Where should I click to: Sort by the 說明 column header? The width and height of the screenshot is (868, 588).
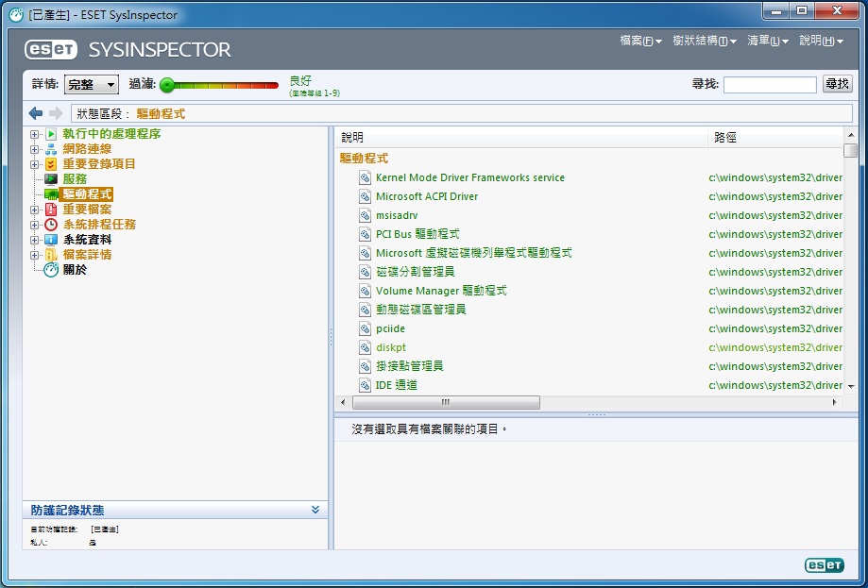coord(521,137)
